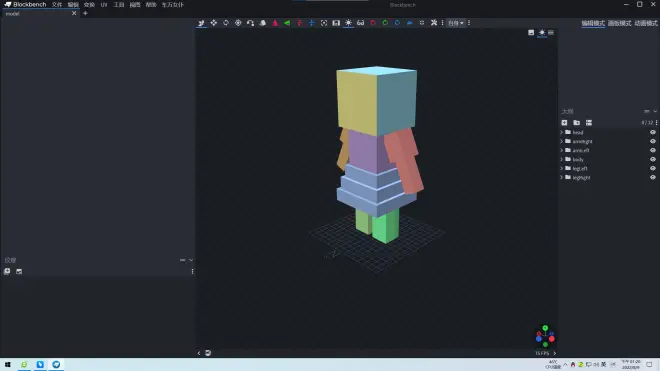660x371 pixels.
Task: Open the transform space dropdown in toolbar
Action: click(455, 23)
